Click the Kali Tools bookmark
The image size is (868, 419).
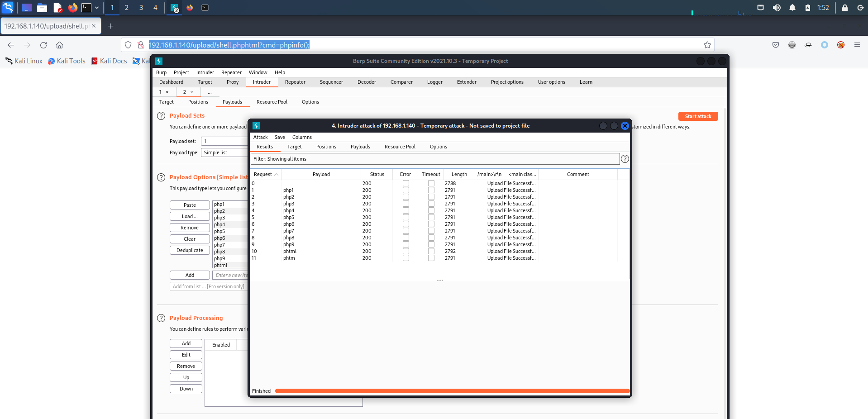(67, 61)
